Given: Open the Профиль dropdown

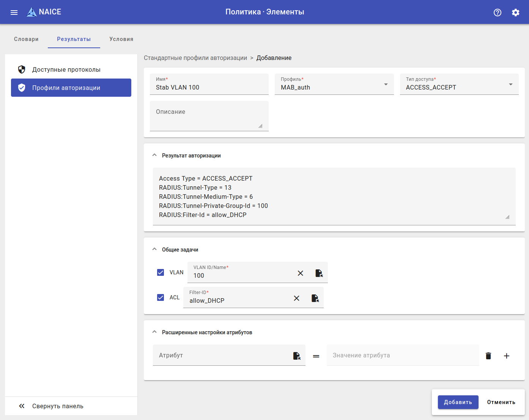Looking at the screenshot, I should (x=334, y=84).
